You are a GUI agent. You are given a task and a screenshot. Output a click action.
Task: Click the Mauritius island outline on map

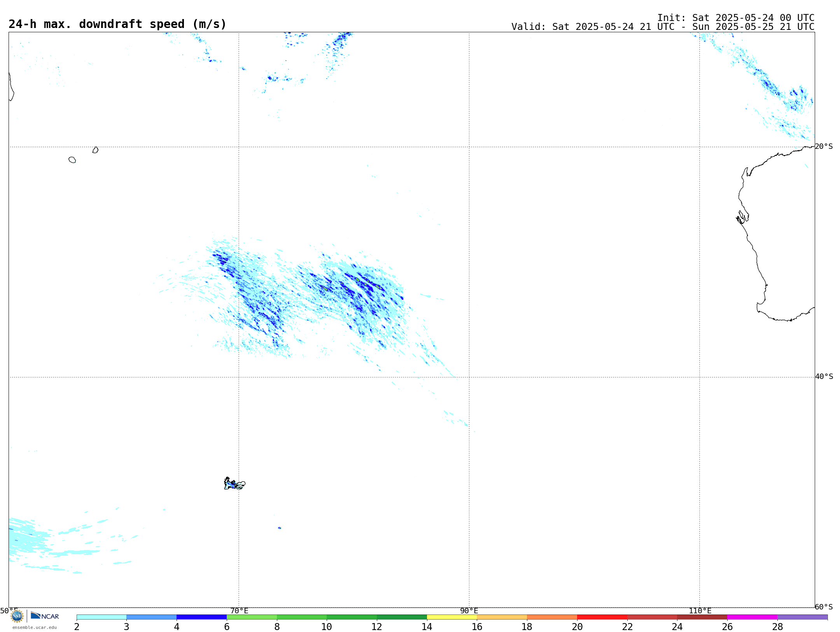pyautogui.click(x=95, y=150)
